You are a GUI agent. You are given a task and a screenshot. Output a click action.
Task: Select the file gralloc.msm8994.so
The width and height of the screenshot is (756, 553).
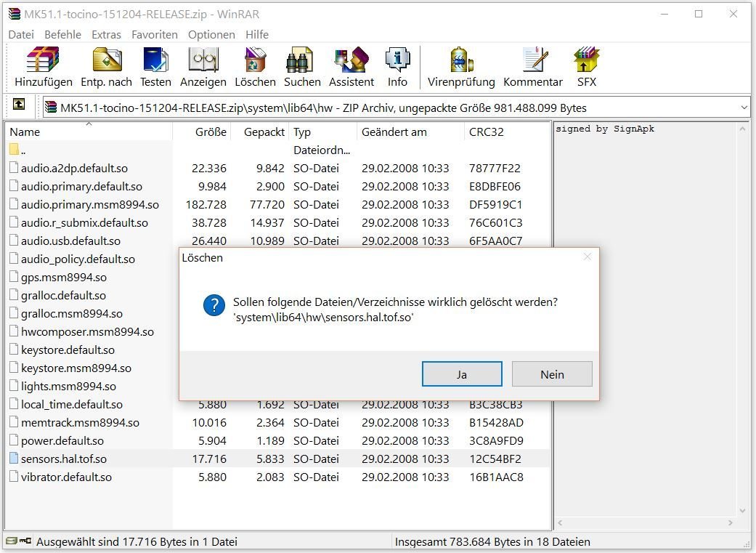point(71,314)
